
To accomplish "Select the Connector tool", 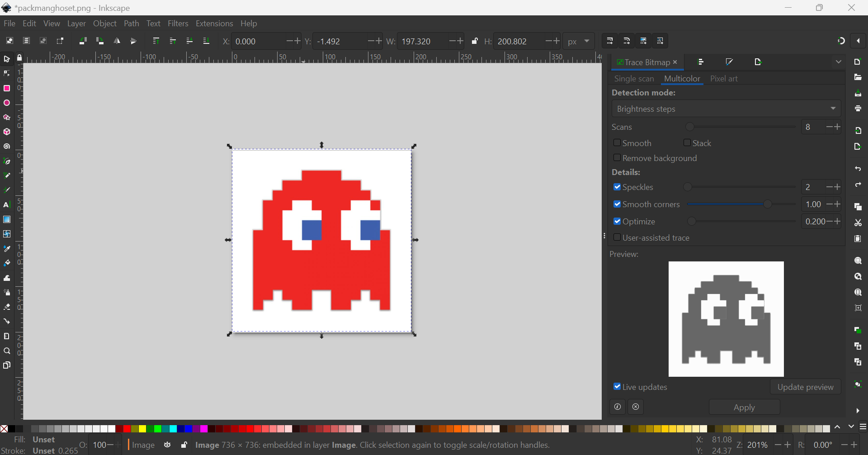I will coord(7,322).
